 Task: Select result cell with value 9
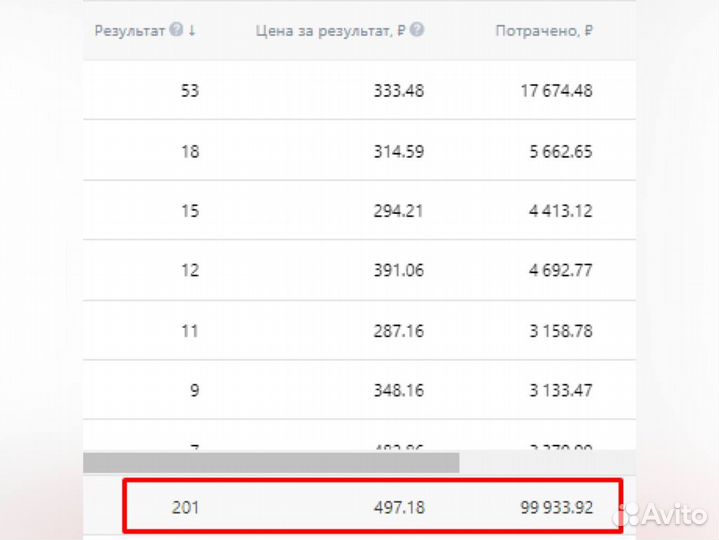(194, 391)
